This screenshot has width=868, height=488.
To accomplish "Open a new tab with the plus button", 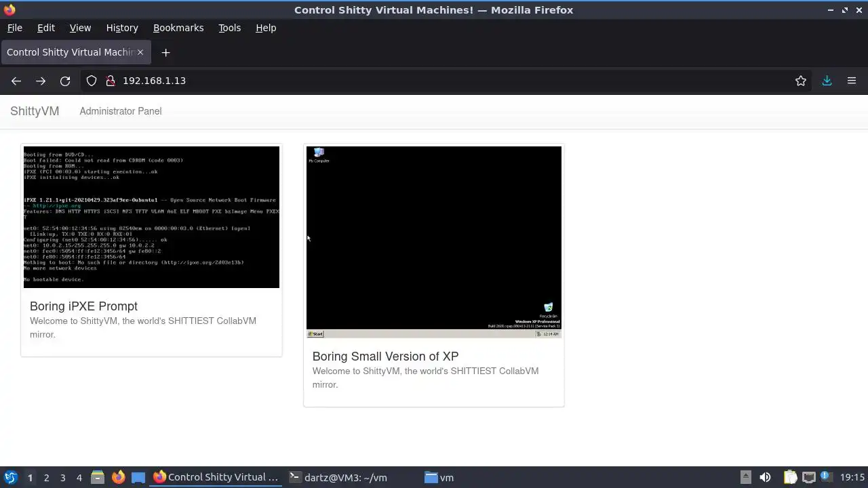I will click(165, 52).
